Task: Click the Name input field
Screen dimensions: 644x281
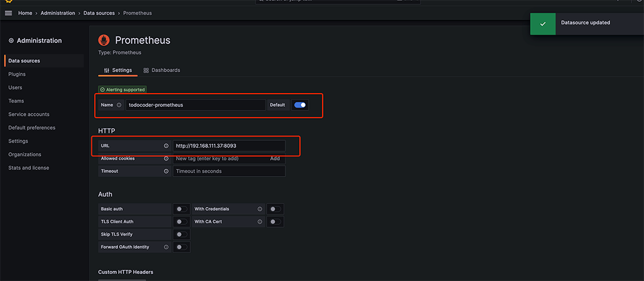Action: point(196,105)
